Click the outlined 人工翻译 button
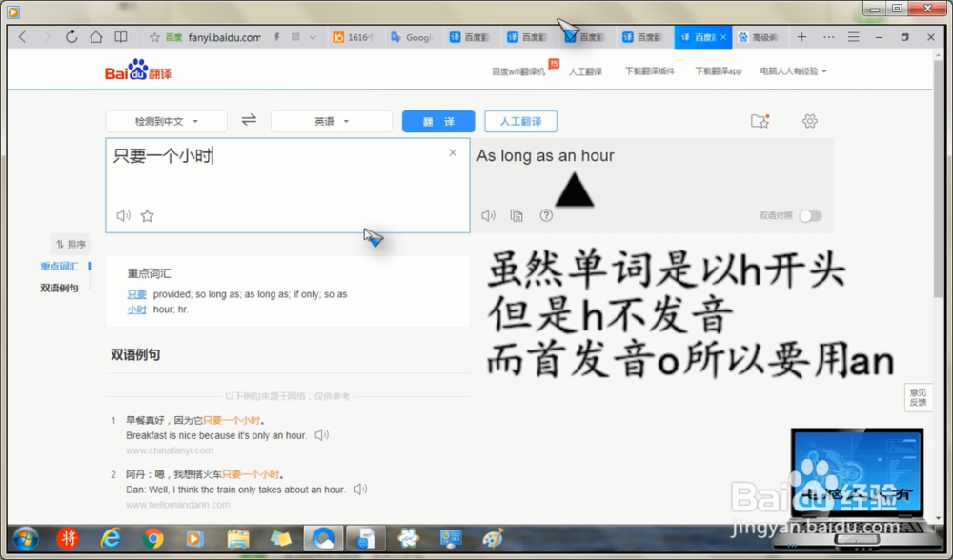 click(521, 122)
